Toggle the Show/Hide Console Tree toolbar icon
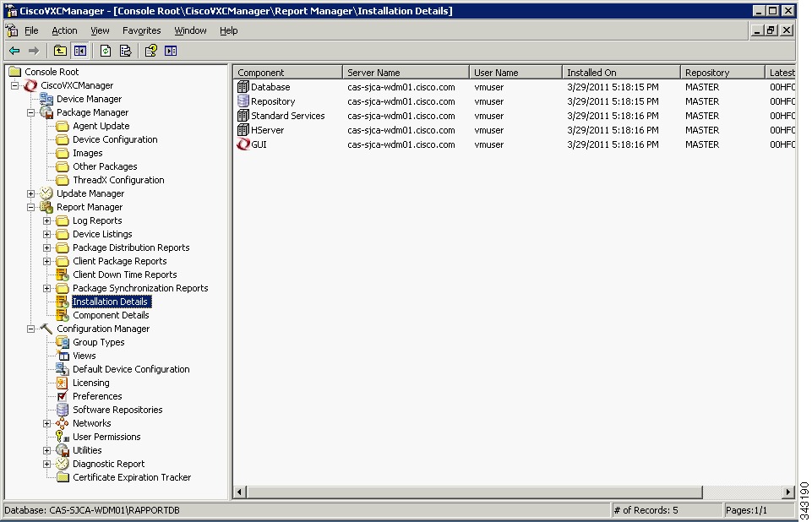Viewport: 812px width, 522px height. tap(79, 51)
